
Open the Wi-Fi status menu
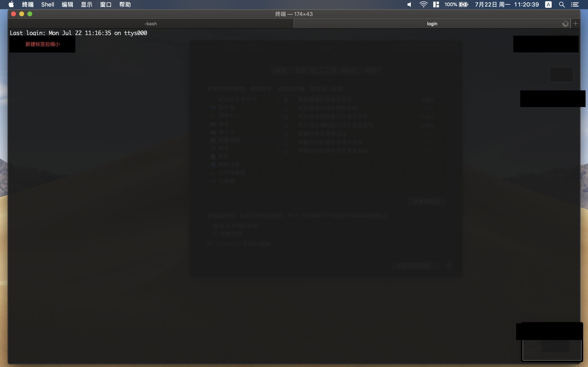[423, 4]
